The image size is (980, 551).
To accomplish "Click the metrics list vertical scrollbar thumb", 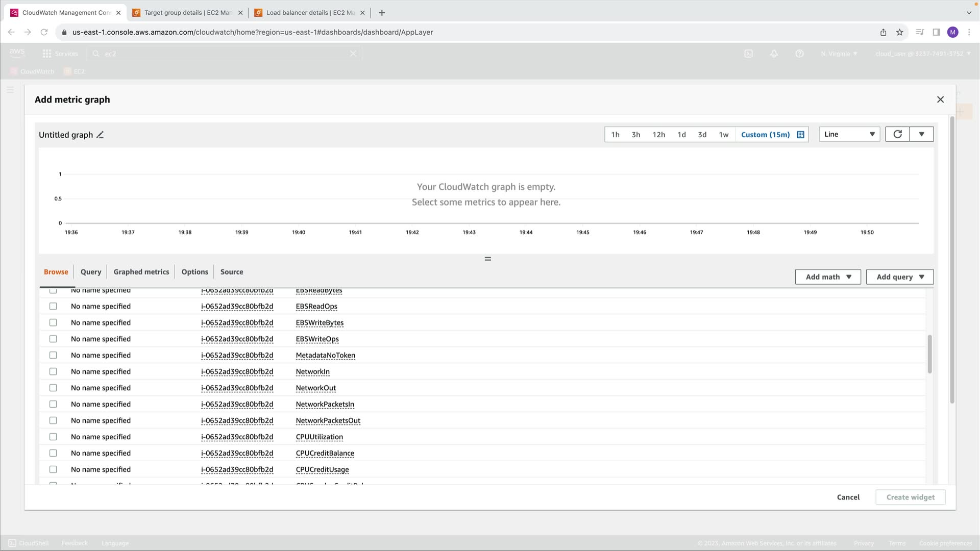I will click(929, 354).
